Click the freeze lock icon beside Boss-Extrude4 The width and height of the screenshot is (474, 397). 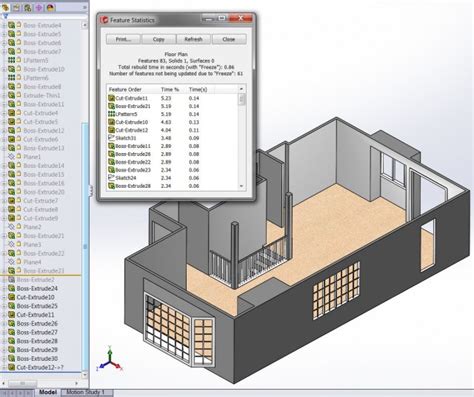[x=19, y=25]
